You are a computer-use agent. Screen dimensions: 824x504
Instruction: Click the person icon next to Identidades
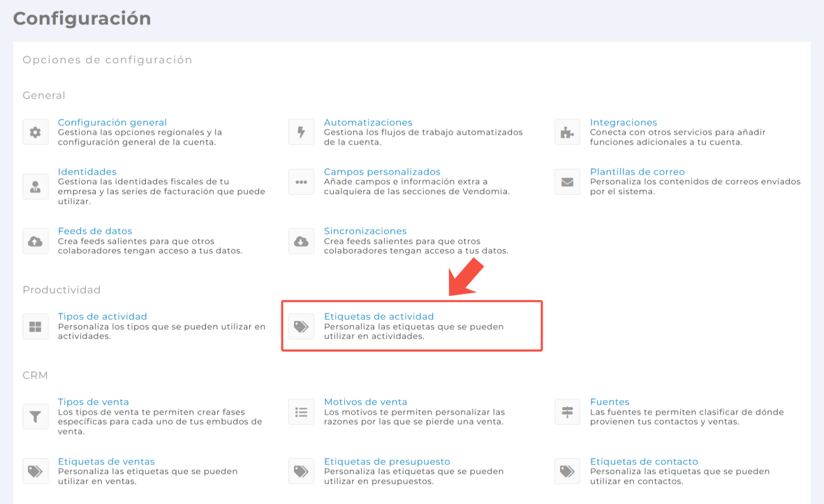pos(35,181)
